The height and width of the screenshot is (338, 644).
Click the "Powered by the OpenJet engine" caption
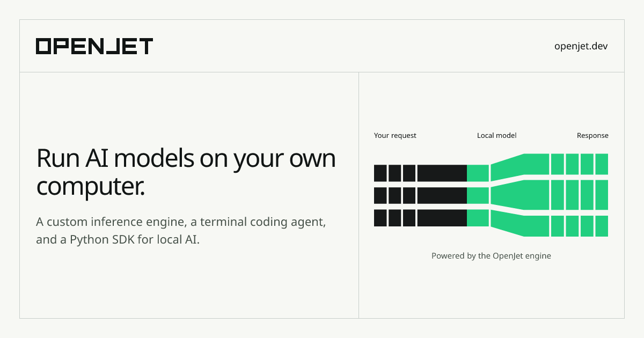pyautogui.click(x=491, y=256)
